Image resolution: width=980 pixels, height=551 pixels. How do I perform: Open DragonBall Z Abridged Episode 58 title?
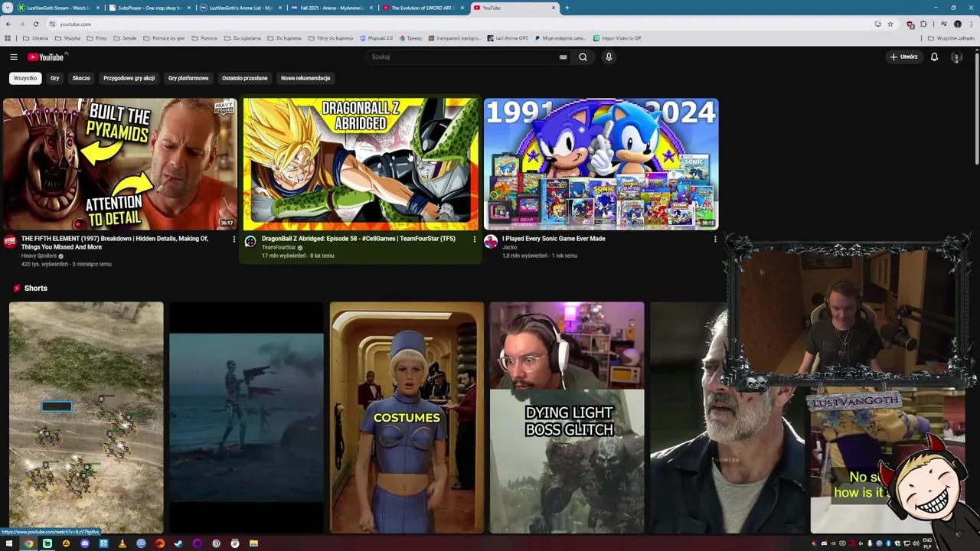(x=358, y=239)
